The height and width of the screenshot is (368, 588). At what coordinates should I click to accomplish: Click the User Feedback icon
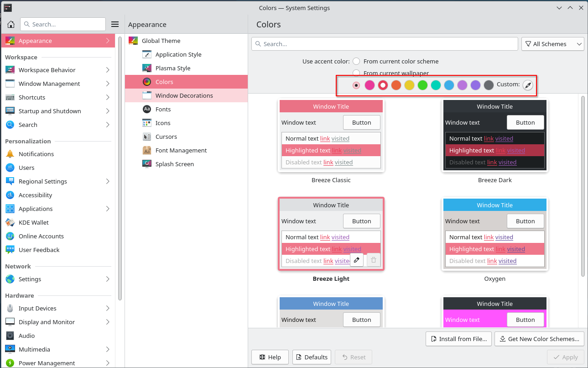10,250
